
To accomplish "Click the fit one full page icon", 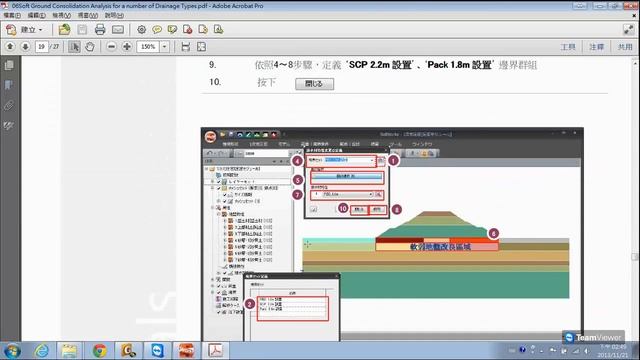I will (202, 47).
